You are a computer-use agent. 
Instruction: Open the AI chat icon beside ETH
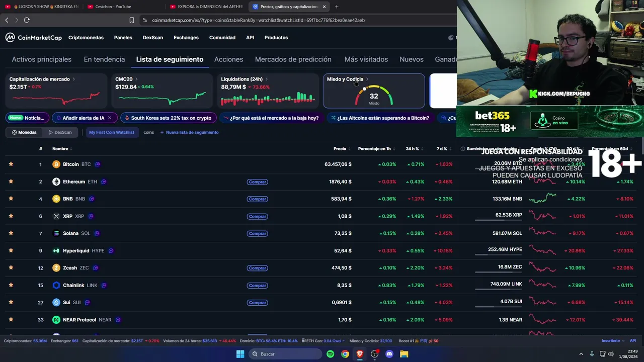point(104,182)
